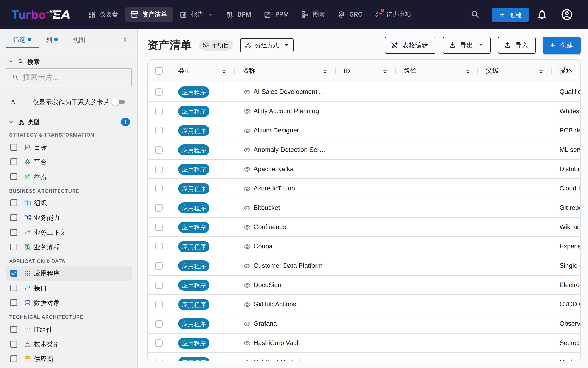Open the 分组方式 dropdown
Viewport: 588px width, 368px height.
pyautogui.click(x=267, y=45)
